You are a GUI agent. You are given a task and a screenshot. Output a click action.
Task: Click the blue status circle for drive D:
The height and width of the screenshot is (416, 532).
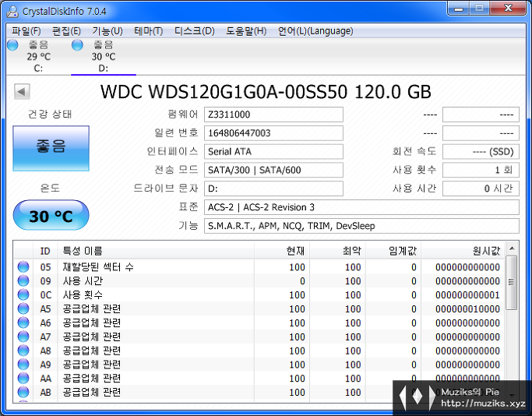77,45
